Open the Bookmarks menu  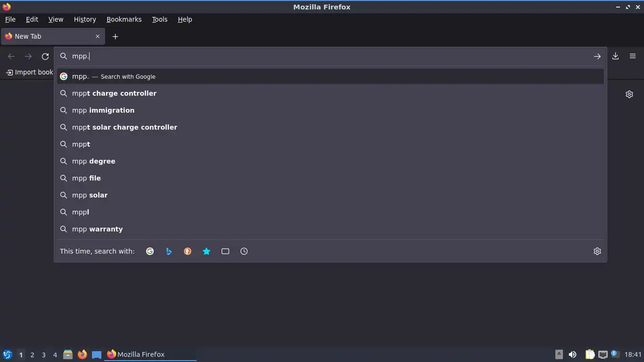click(124, 19)
